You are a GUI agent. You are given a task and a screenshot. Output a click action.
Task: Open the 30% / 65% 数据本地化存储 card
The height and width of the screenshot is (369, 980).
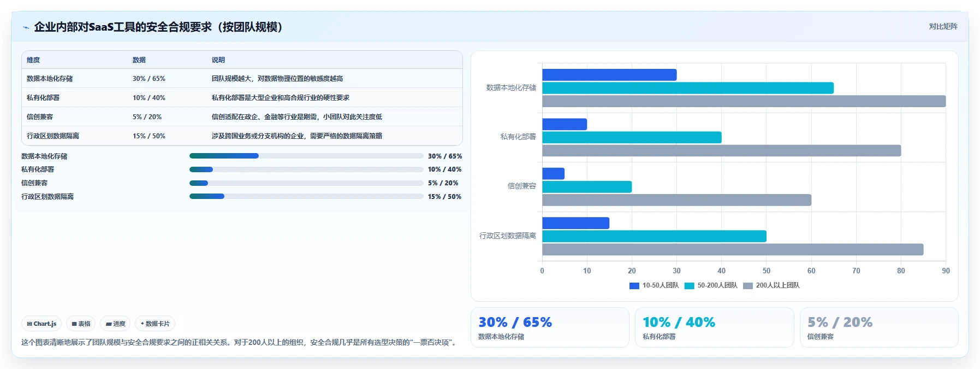point(550,327)
